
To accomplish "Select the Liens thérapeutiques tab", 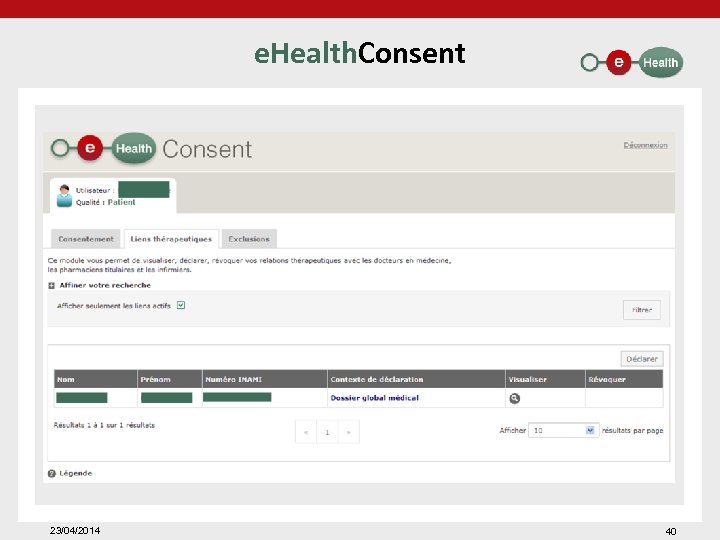I will (171, 239).
